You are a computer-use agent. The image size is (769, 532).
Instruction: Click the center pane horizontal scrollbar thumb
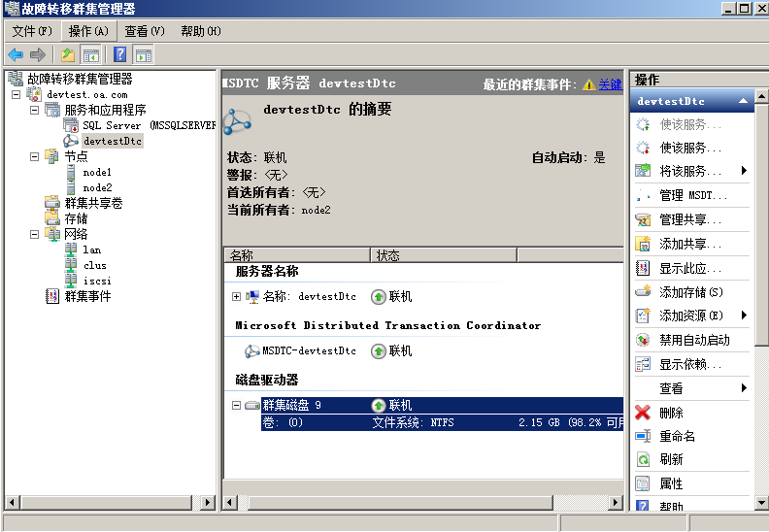[401, 503]
